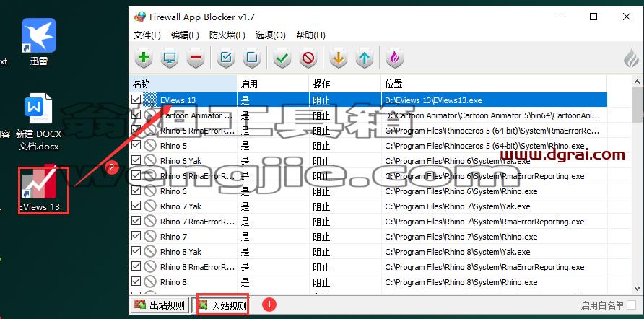Screen dimensions: 644x319
Task: Uncheck the EViews 13 rule checkbox
Action: [x=136, y=100]
